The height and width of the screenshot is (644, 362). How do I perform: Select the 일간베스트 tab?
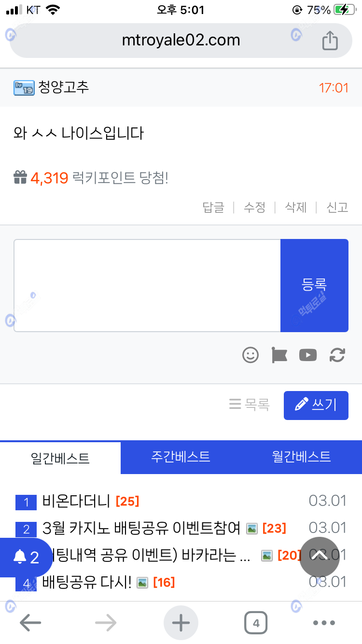click(60, 458)
